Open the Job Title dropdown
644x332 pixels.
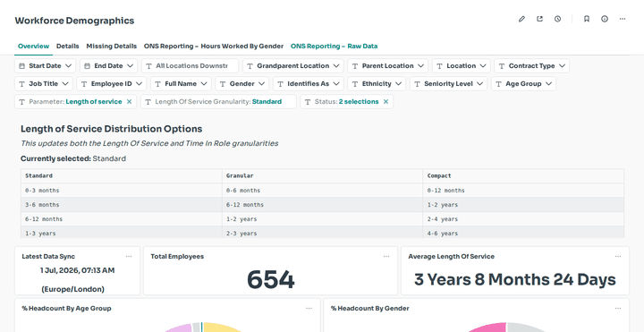44,84
